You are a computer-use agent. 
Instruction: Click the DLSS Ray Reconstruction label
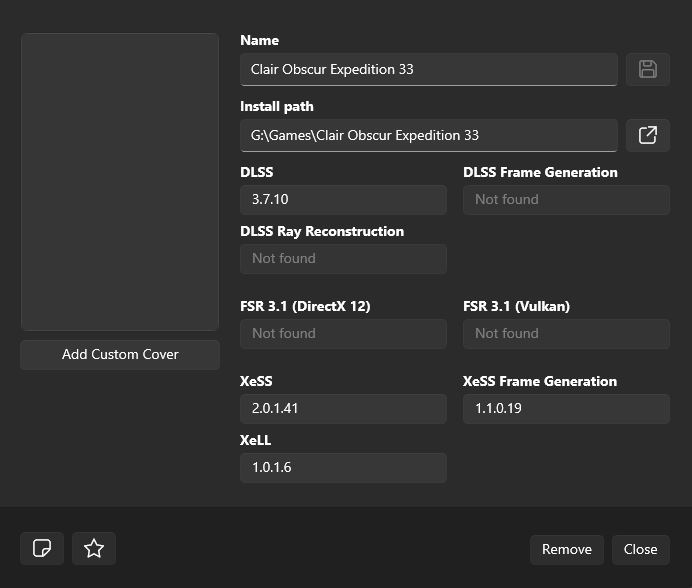322,231
